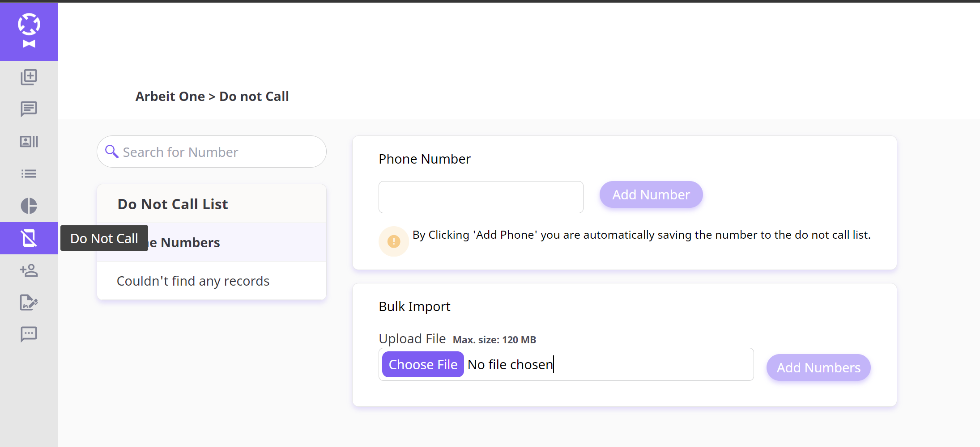Image resolution: width=980 pixels, height=447 pixels.
Task: Click the add agent icon in sidebar
Action: pyautogui.click(x=29, y=270)
